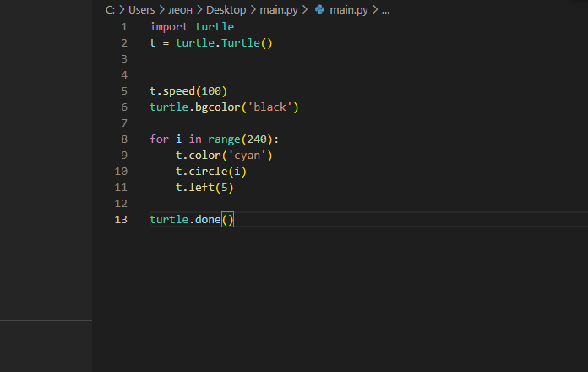Click line number 13 in gutter

point(121,220)
